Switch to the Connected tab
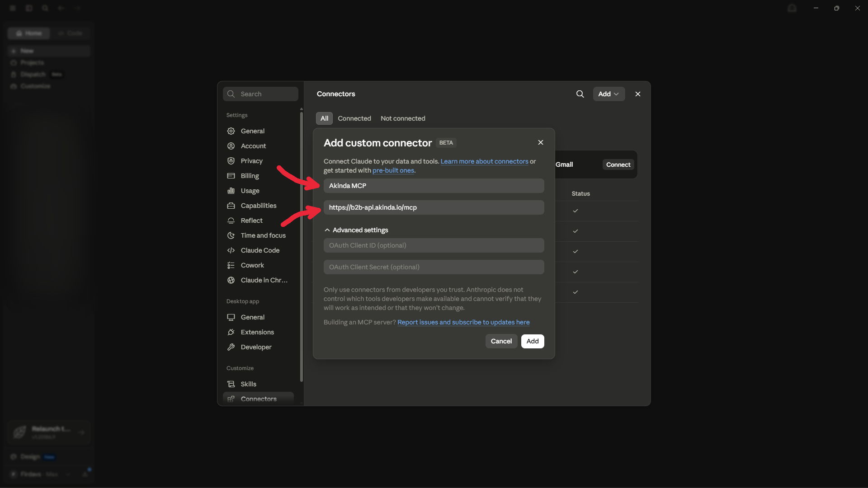 click(354, 118)
